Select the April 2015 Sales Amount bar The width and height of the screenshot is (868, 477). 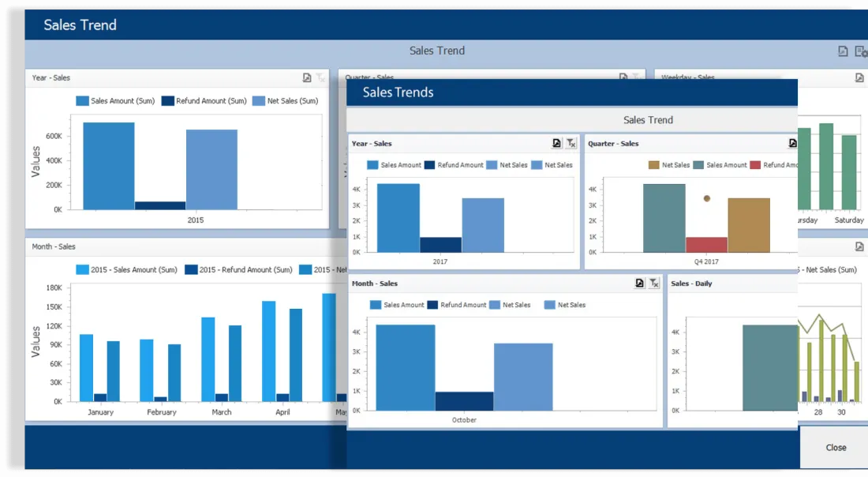268,351
